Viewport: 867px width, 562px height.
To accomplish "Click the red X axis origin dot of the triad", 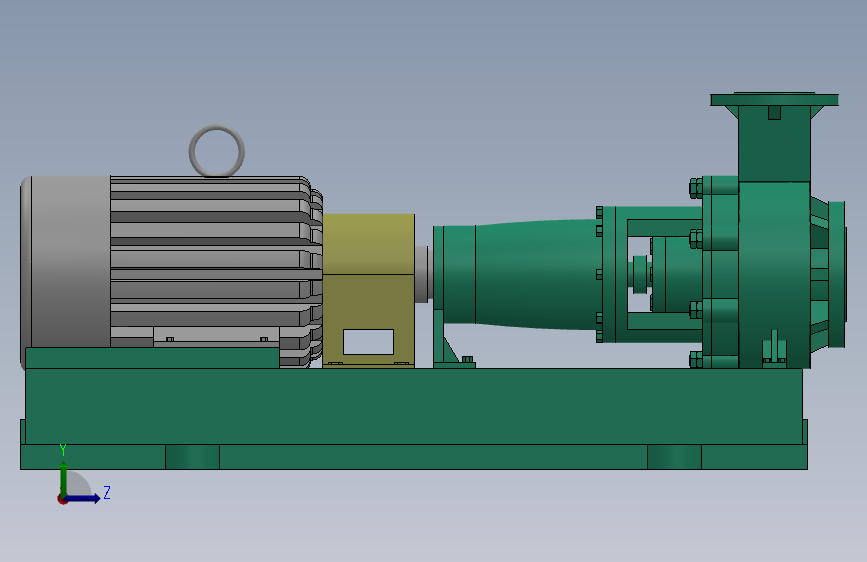I will tap(62, 499).
